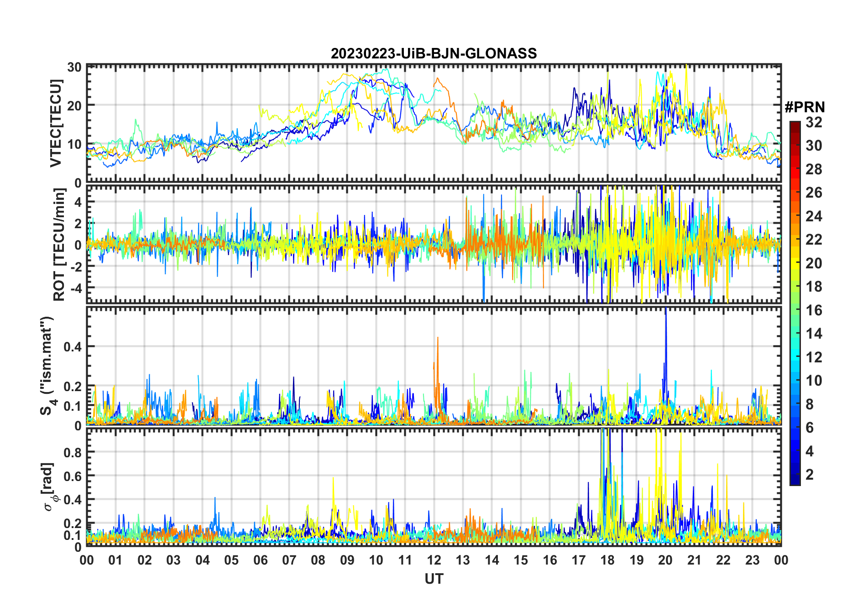The image size is (868, 607).
Task: Click the PRN colorbar gradient strip
Action: [x=795, y=303]
